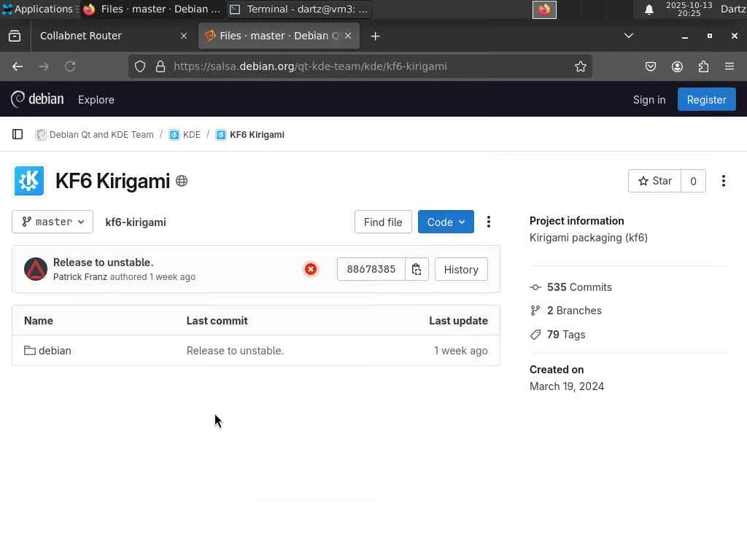747x560 pixels.
Task: Open repository actions three-dot menu beside Code
Action: [488, 222]
